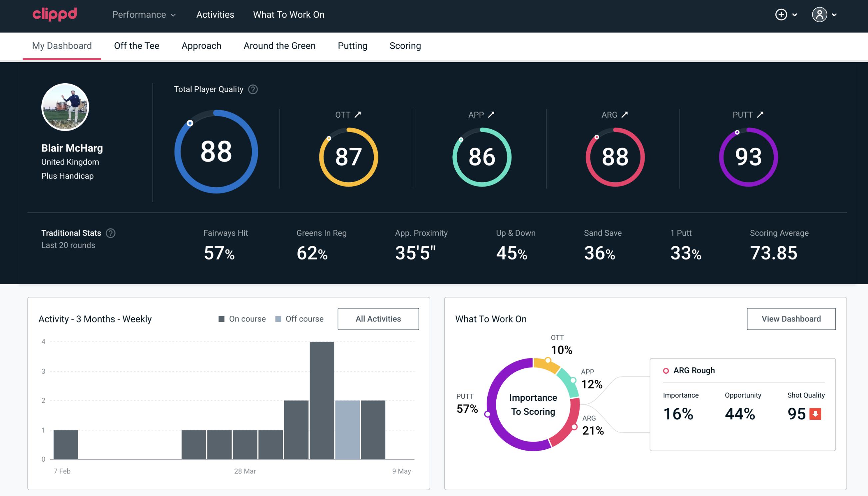The image size is (868, 496).
Task: Click the Traditional Stats help icon
Action: coord(110,233)
